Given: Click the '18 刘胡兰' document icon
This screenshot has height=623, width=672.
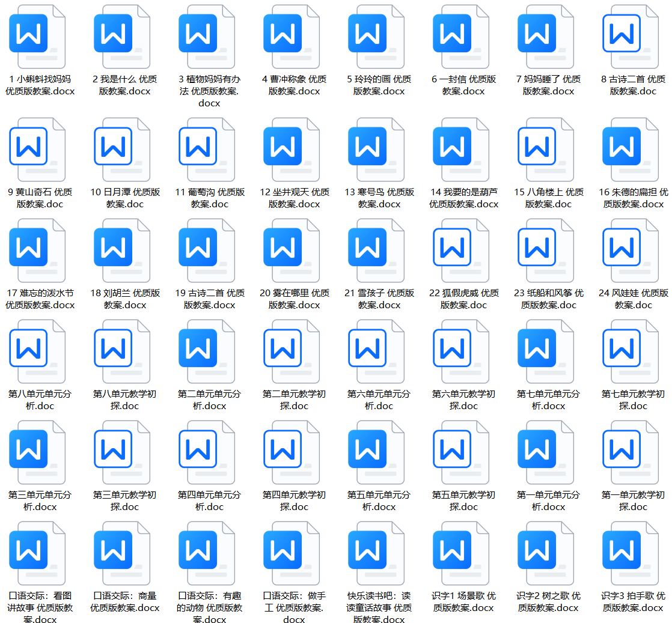Looking at the screenshot, I should 122,251.
